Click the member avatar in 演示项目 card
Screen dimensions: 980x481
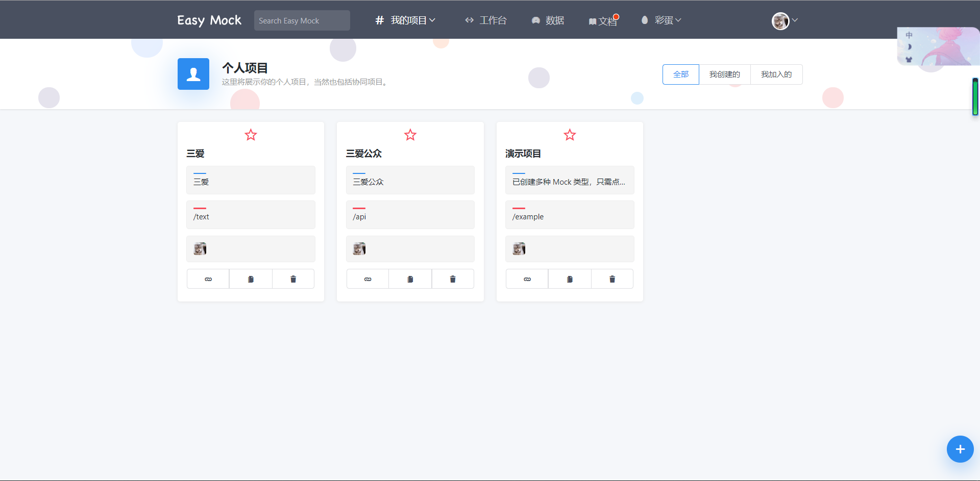point(519,249)
